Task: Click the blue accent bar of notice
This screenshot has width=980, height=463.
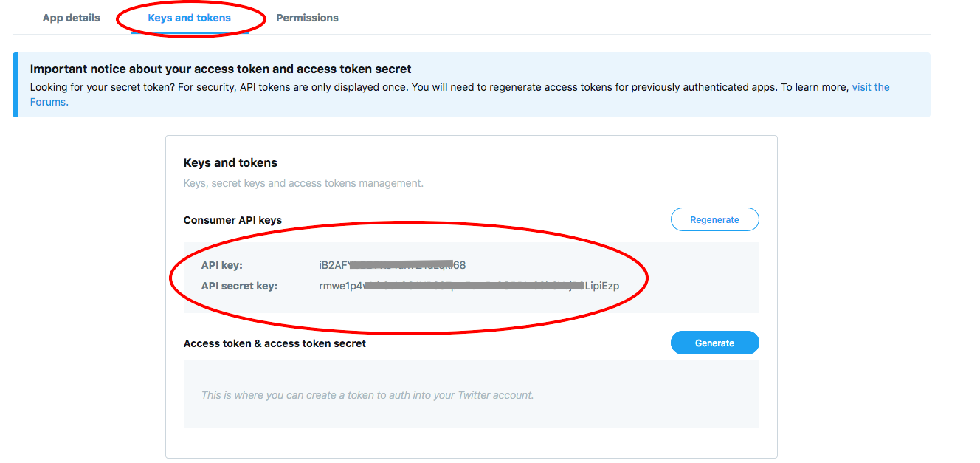Action: coord(15,85)
